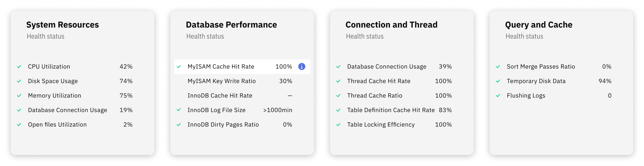Screen dimensions: 644x166
Task: Click the checkmark next to InnoDB Log File Size
Action: 179,110
